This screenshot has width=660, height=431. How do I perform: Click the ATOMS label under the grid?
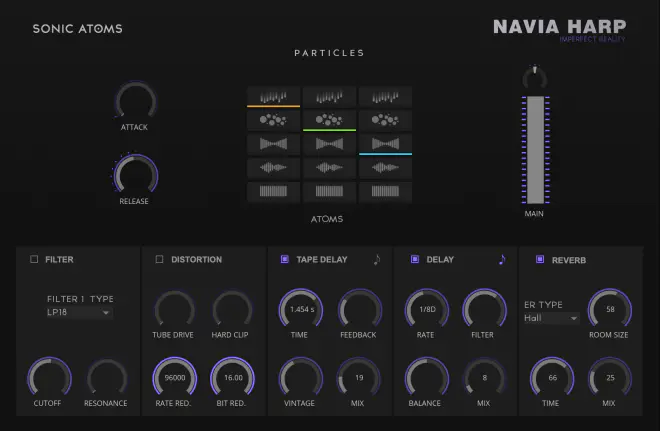pos(327,219)
